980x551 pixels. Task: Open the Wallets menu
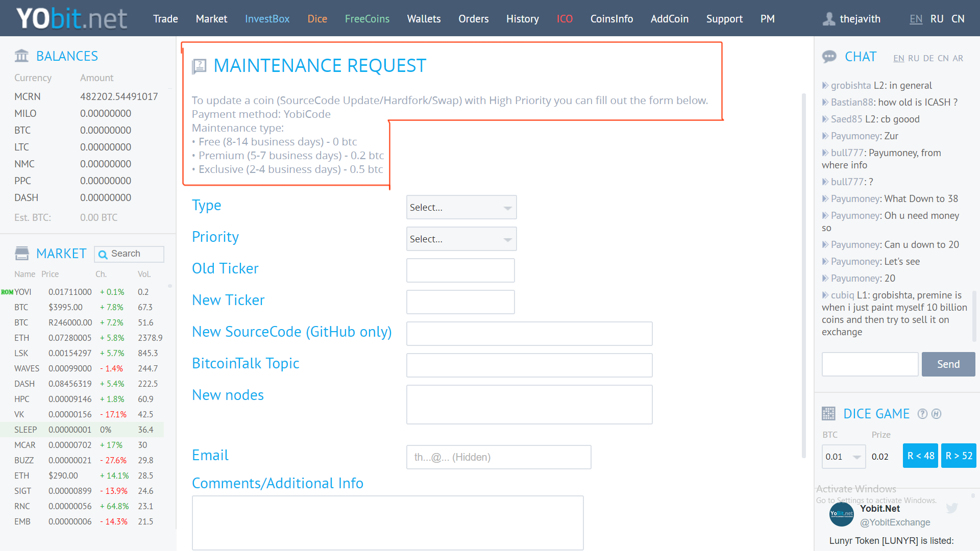(424, 19)
